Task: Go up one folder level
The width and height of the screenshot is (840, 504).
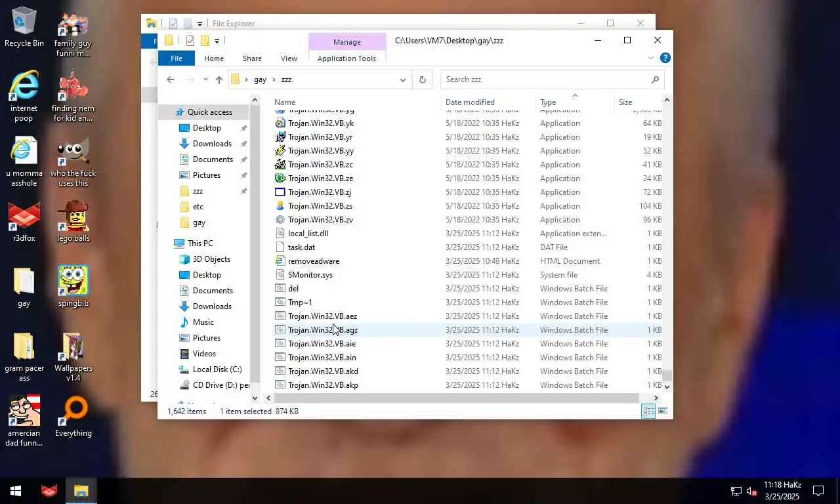Action: click(x=219, y=79)
